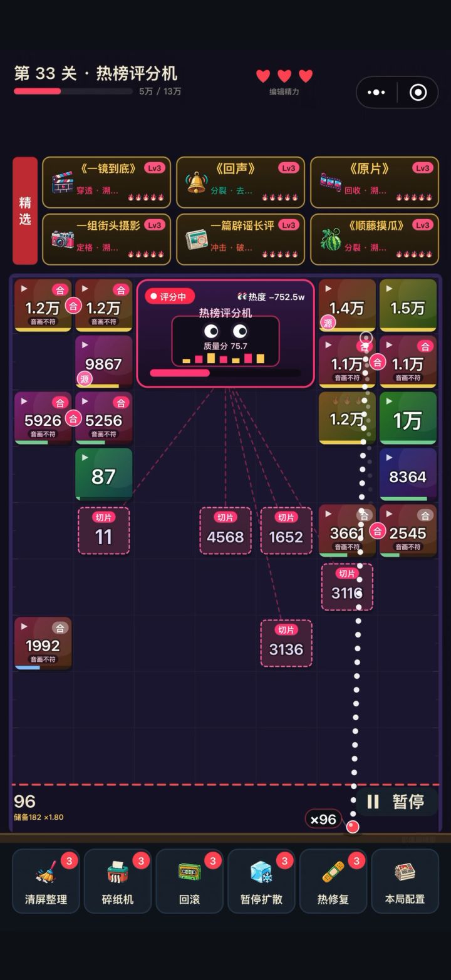Tap the 切片 11 slice block
Screen dimensions: 451x980
104,531
